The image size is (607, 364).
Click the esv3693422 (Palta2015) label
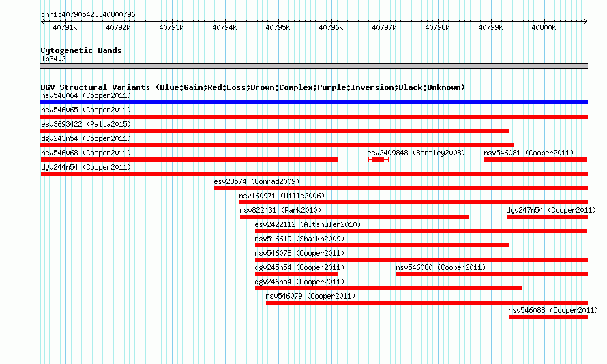point(86,124)
